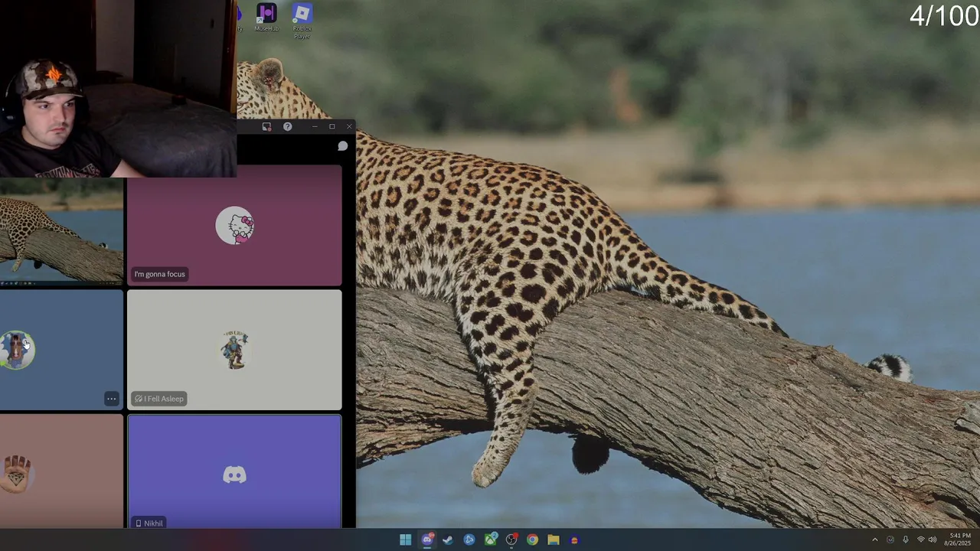Close the Discord call window
Image resolution: width=980 pixels, height=551 pixels.
click(x=349, y=126)
